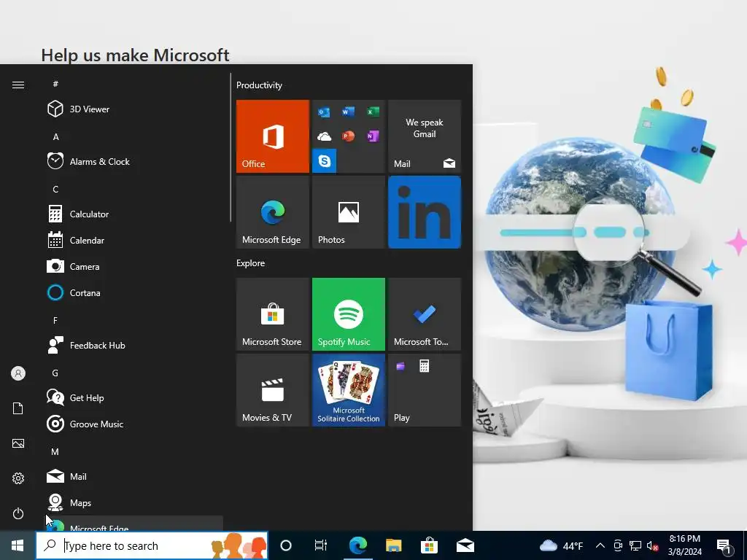Click the Office tile
The height and width of the screenshot is (560, 747).
point(273,136)
